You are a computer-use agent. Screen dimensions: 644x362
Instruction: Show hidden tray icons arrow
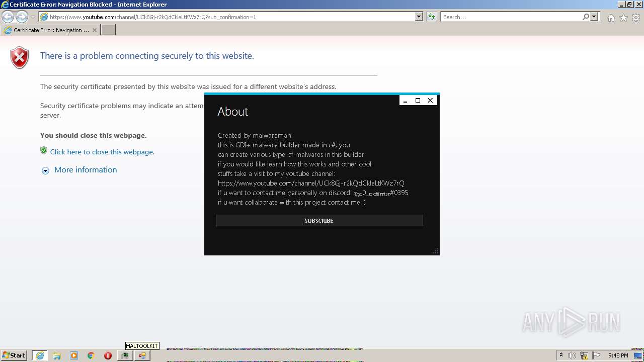pyautogui.click(x=561, y=355)
